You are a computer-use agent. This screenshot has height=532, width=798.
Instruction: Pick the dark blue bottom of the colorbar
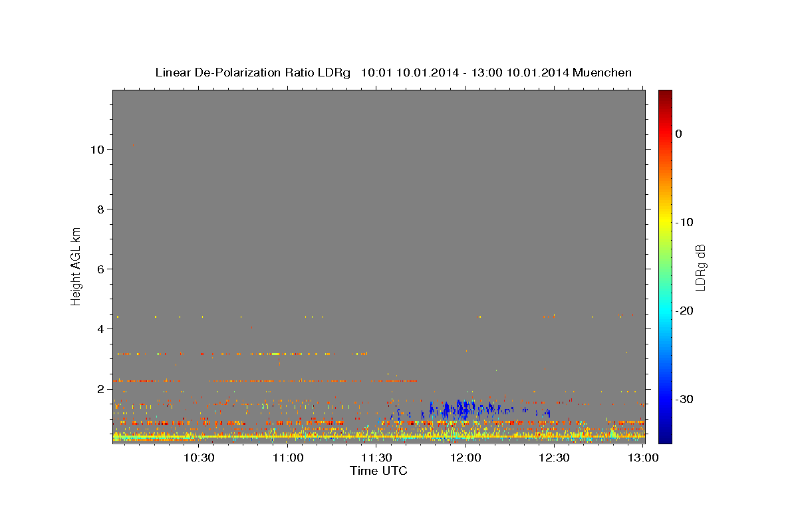click(x=665, y=436)
